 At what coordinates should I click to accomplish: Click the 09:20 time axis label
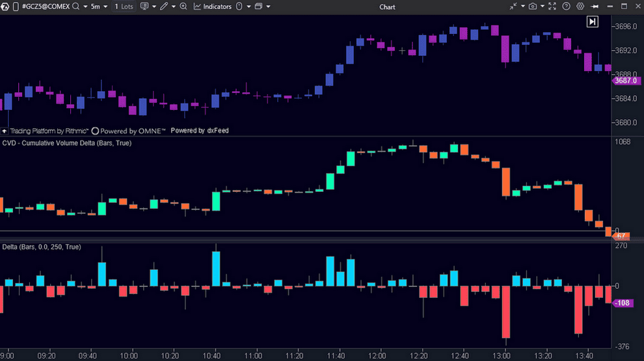[x=46, y=356]
